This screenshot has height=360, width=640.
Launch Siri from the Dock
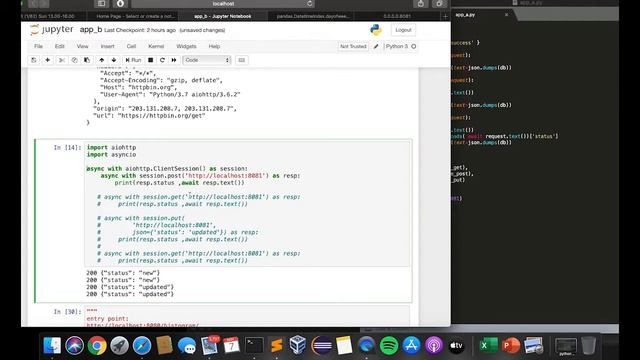75,346
